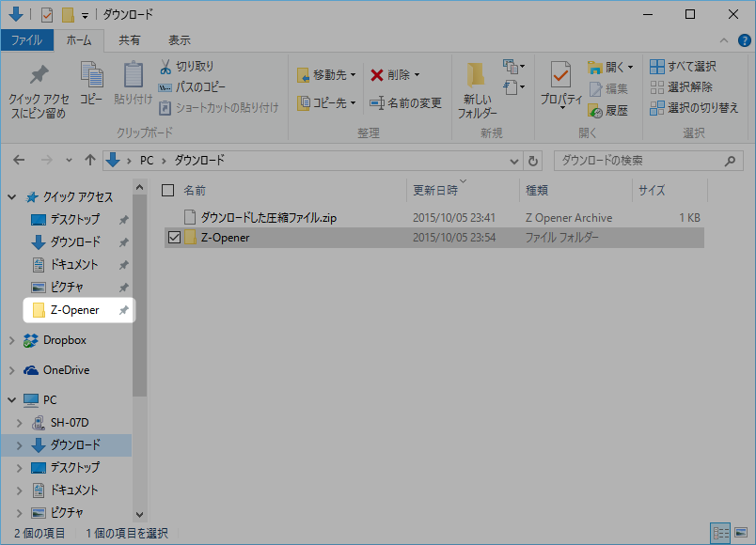The height and width of the screenshot is (545, 756).
Task: Expand the Dropbox tree node
Action: coord(12,340)
